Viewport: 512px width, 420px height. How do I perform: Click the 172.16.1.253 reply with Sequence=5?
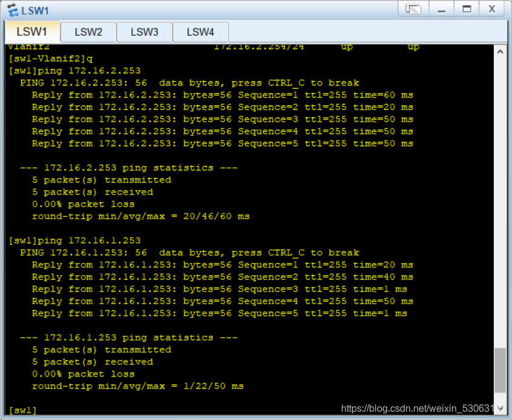(219, 313)
